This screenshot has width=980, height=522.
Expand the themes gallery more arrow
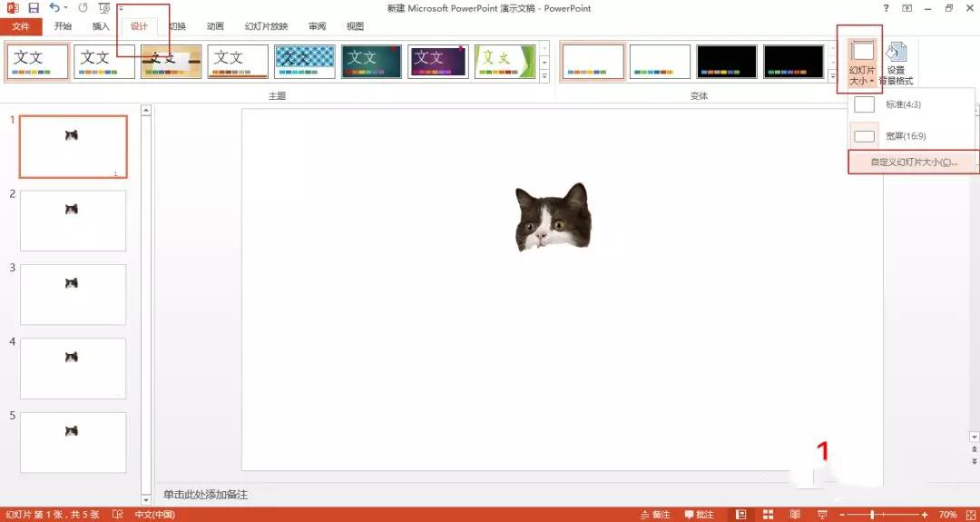(544, 76)
